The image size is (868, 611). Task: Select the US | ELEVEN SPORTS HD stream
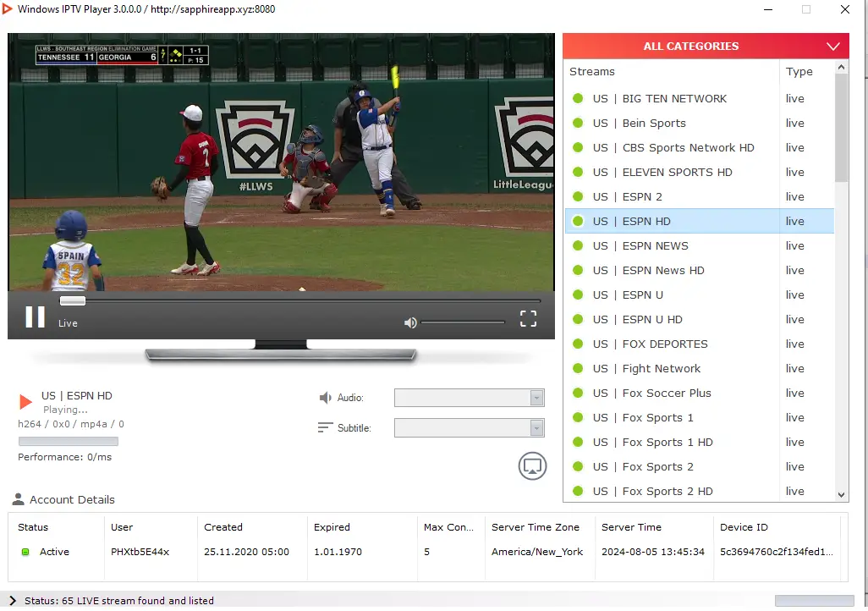699,172
